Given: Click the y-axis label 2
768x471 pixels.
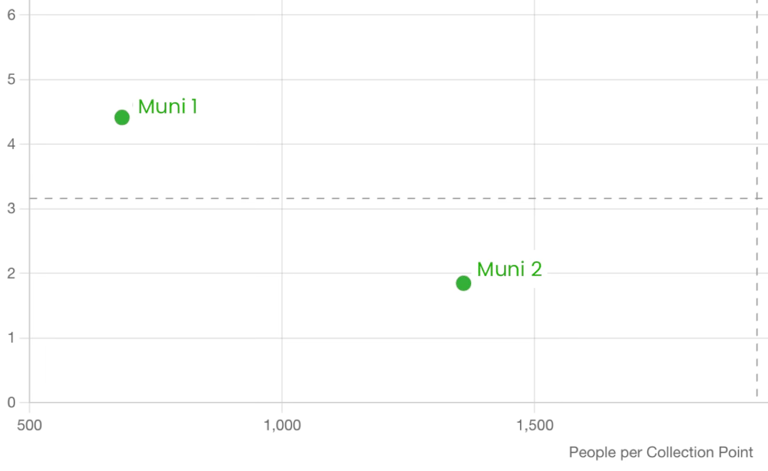Looking at the screenshot, I should (x=11, y=273).
